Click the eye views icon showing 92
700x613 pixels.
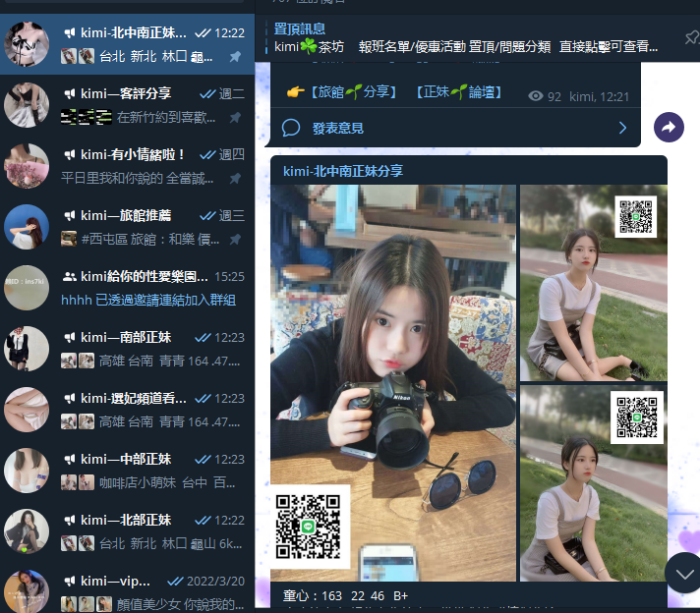click(536, 96)
